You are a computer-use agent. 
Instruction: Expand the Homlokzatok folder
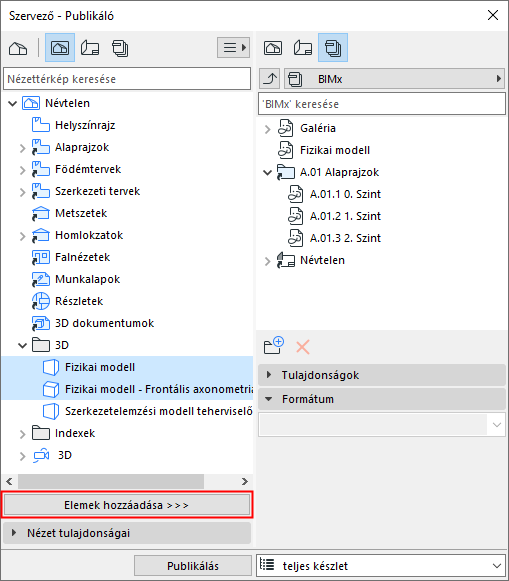click(x=22, y=236)
